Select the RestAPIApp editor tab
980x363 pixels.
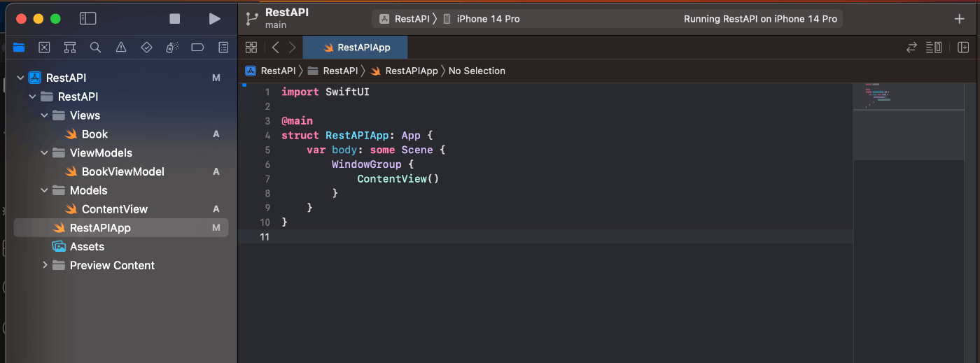pos(356,48)
